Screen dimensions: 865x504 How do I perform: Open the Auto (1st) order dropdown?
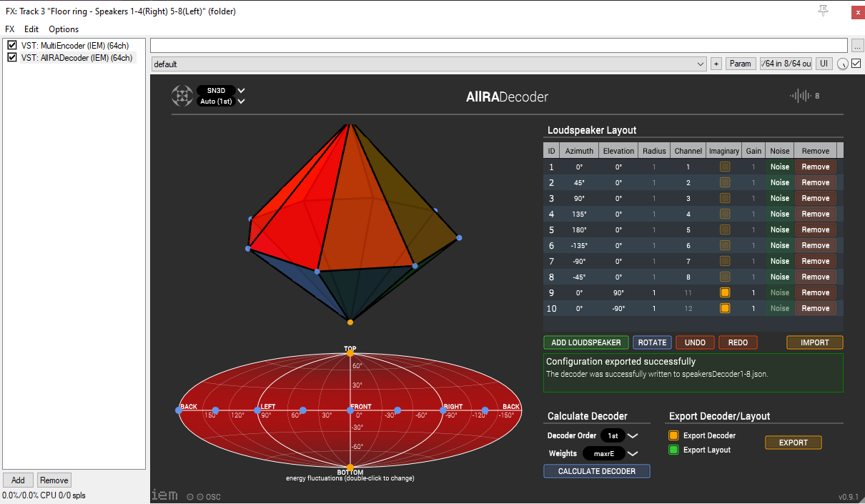(221, 102)
